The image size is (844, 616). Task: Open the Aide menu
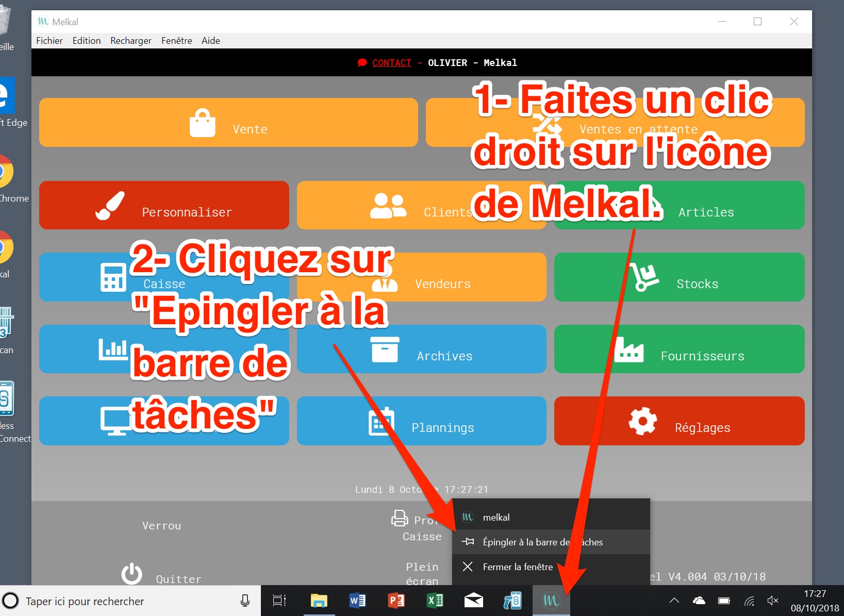coord(211,41)
